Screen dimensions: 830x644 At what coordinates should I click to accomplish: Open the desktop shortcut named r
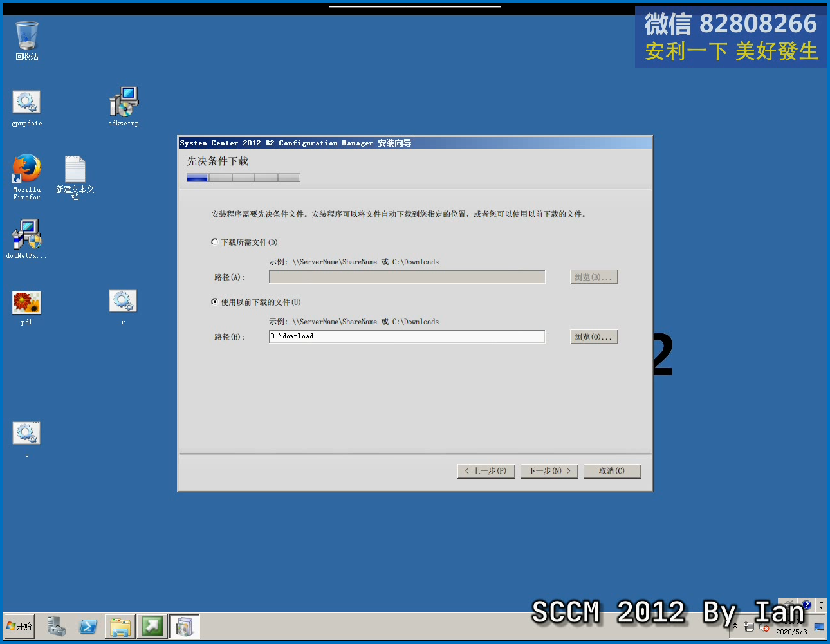(x=123, y=306)
